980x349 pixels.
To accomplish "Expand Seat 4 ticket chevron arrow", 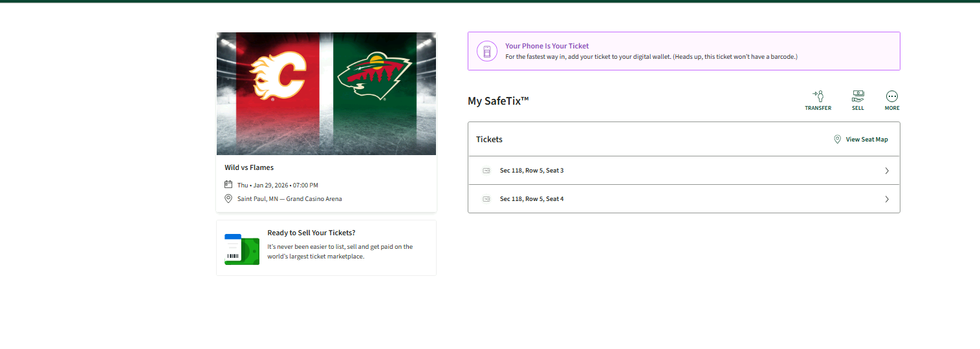I will pos(887,199).
